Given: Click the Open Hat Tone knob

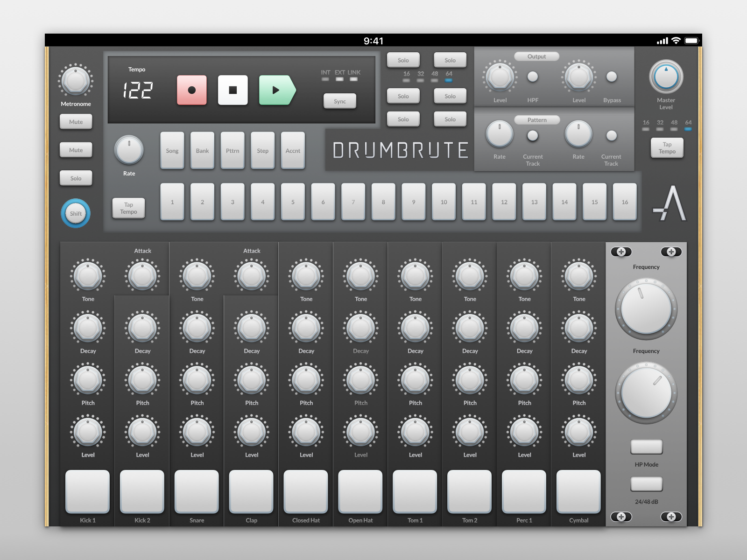Looking at the screenshot, I should tap(360, 276).
